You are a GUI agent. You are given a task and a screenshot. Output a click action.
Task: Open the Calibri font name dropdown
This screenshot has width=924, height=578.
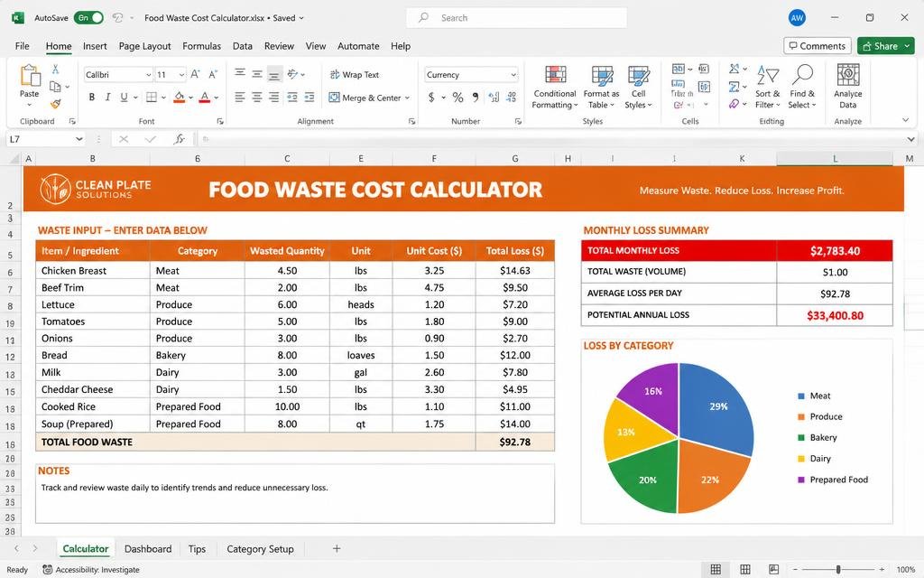pyautogui.click(x=149, y=75)
